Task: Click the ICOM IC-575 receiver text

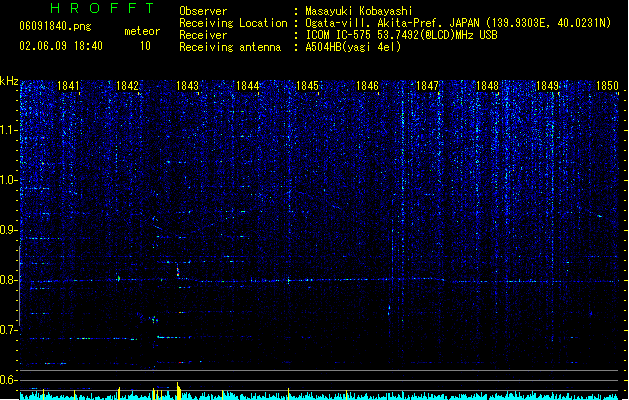Action: [x=401, y=35]
